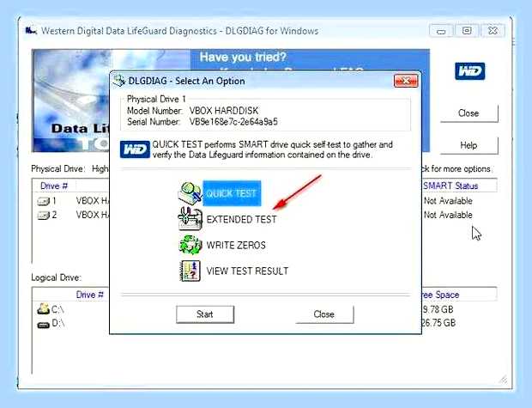Maximize the Data LifeGuard Diagnostics window

tap(467, 31)
